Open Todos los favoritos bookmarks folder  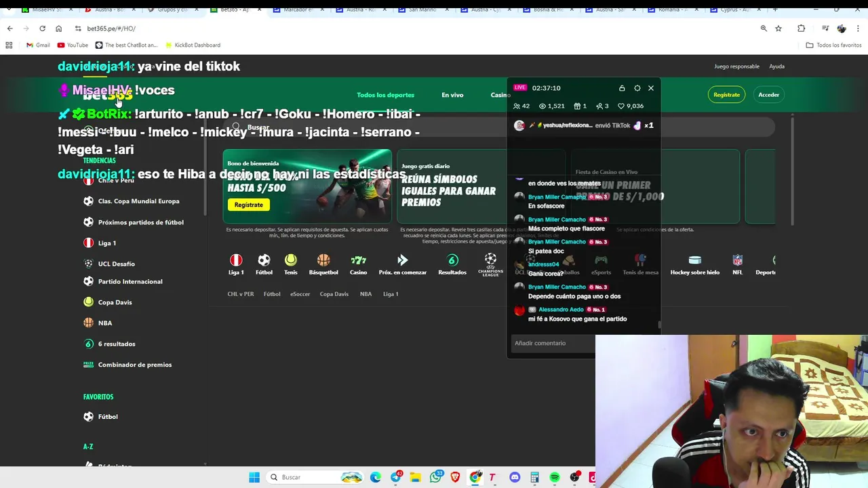[x=833, y=45]
